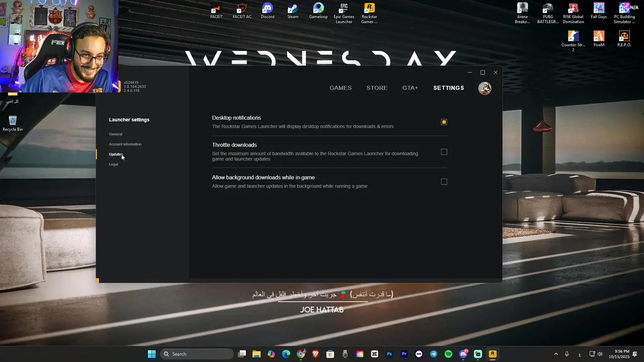Select the SETTINGS tab
The height and width of the screenshot is (362, 644).
(448, 88)
